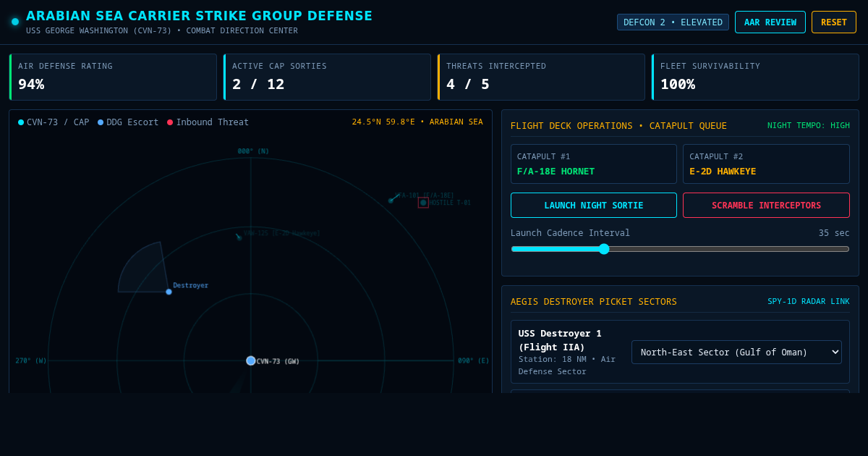Click the Active CAP Sorties 2 / 12 value
The width and height of the screenshot is (868, 456).
click(x=258, y=84)
